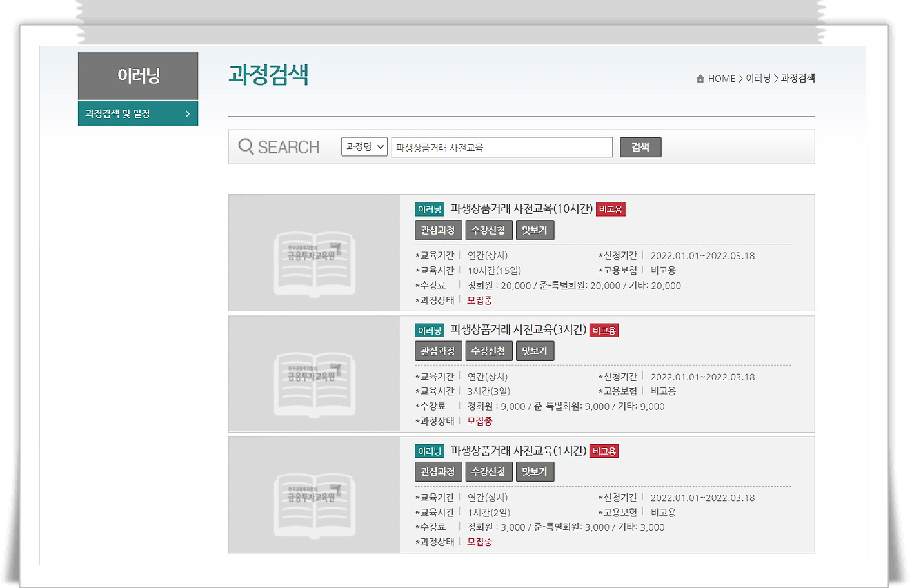Click 신청기간 date range of 10시간 course
This screenshot has height=588, width=912.
(702, 256)
